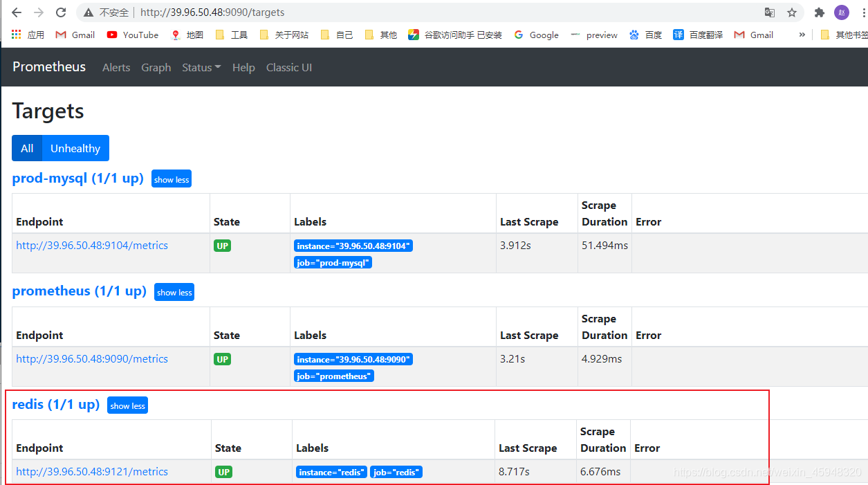Open the 自己 bookmark folder
The height and width of the screenshot is (485, 868).
point(337,35)
